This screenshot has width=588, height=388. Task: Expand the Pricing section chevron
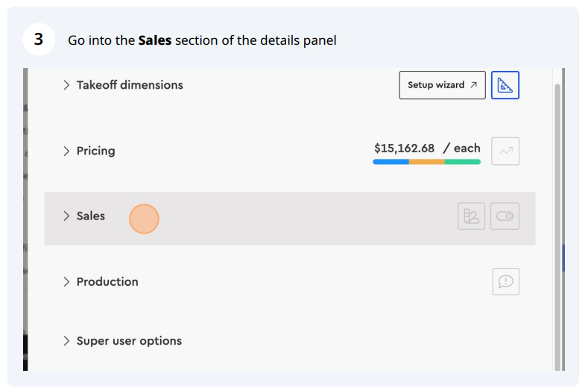[66, 151]
